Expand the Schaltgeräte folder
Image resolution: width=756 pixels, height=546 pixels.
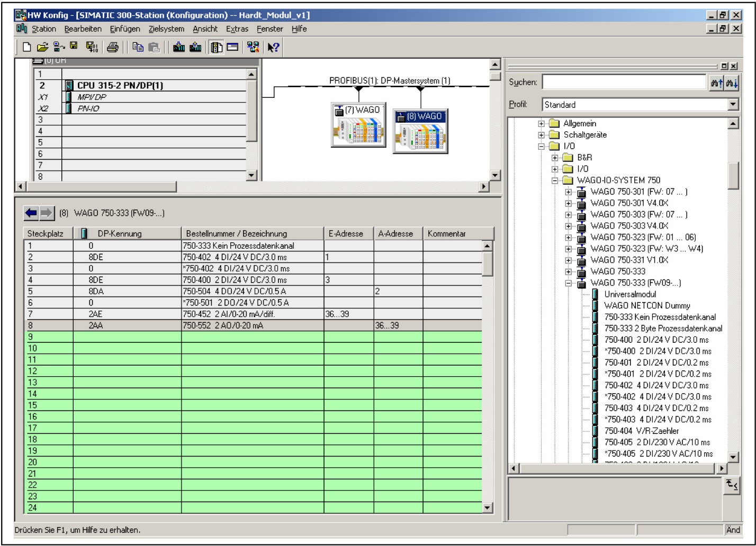point(541,135)
